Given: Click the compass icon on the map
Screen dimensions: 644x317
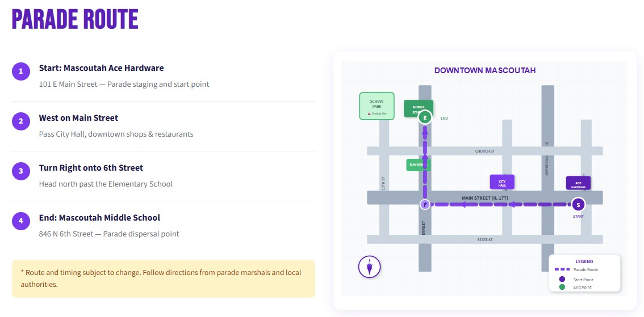Looking at the screenshot, I should click(x=370, y=267).
